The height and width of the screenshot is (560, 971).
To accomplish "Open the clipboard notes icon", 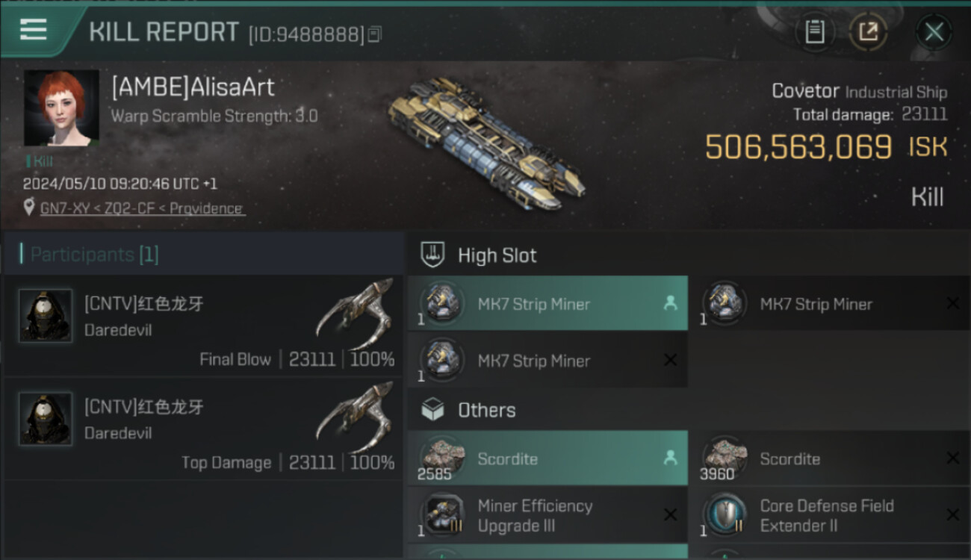I will [x=815, y=32].
